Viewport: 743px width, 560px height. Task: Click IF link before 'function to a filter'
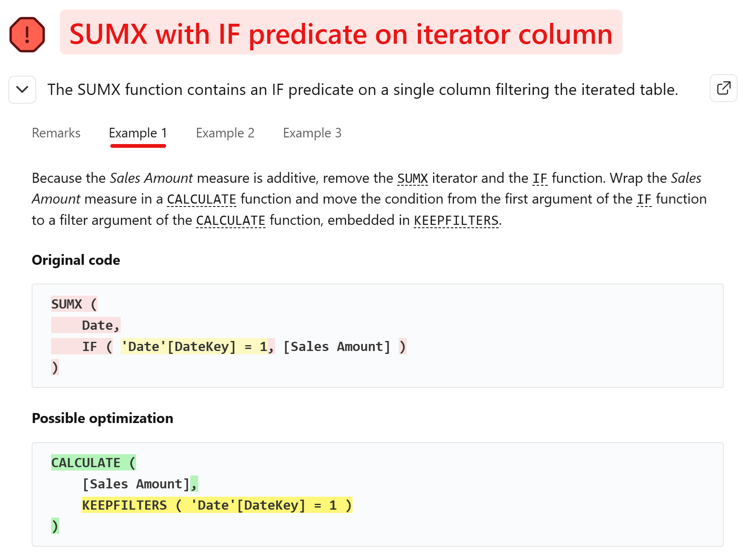click(x=644, y=199)
